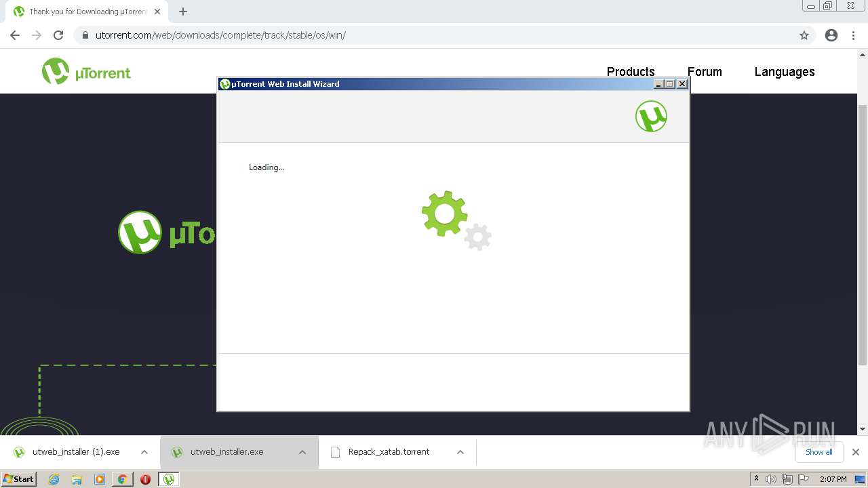Click the 'Loading...' text in the wizard

pyautogui.click(x=267, y=167)
